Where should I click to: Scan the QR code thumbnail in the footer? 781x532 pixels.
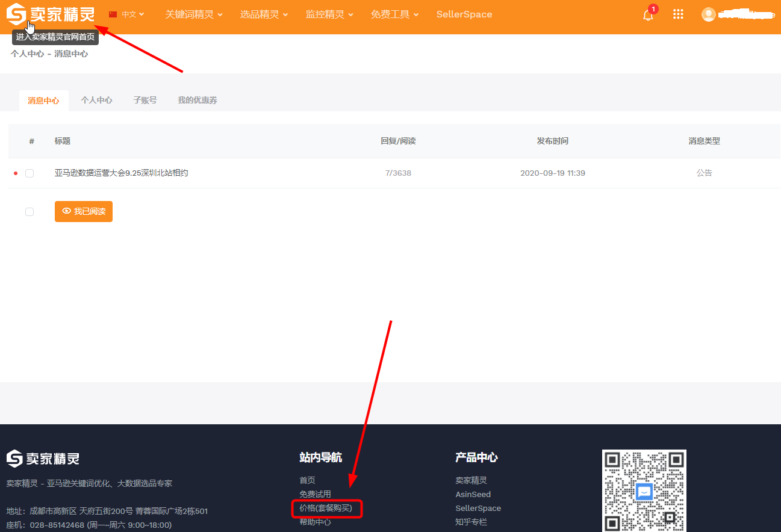pos(644,490)
